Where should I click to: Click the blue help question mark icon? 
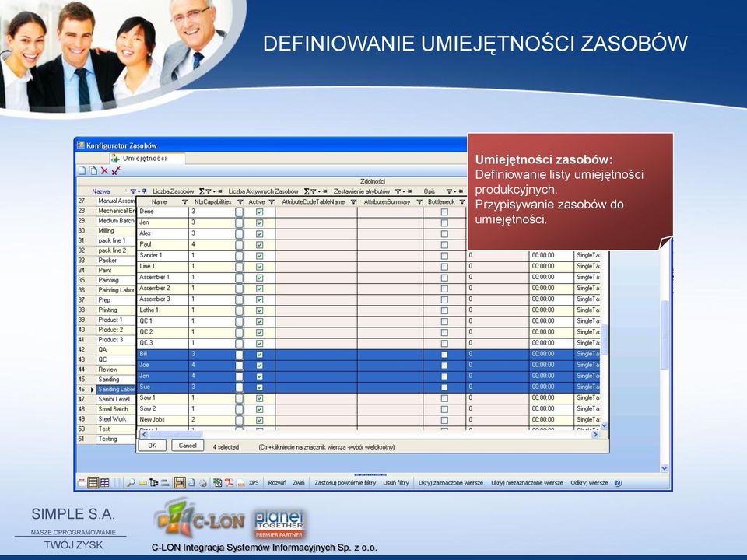[x=618, y=483]
